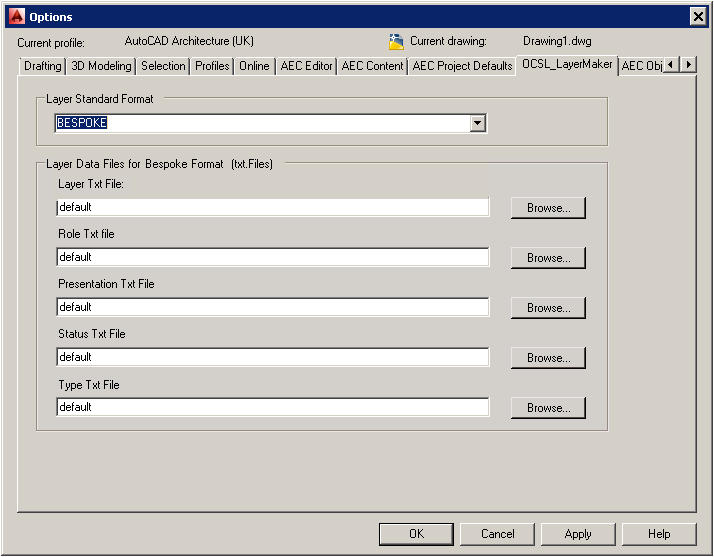714x557 pixels.
Task: Browse for the Status Txt File
Action: click(x=548, y=358)
